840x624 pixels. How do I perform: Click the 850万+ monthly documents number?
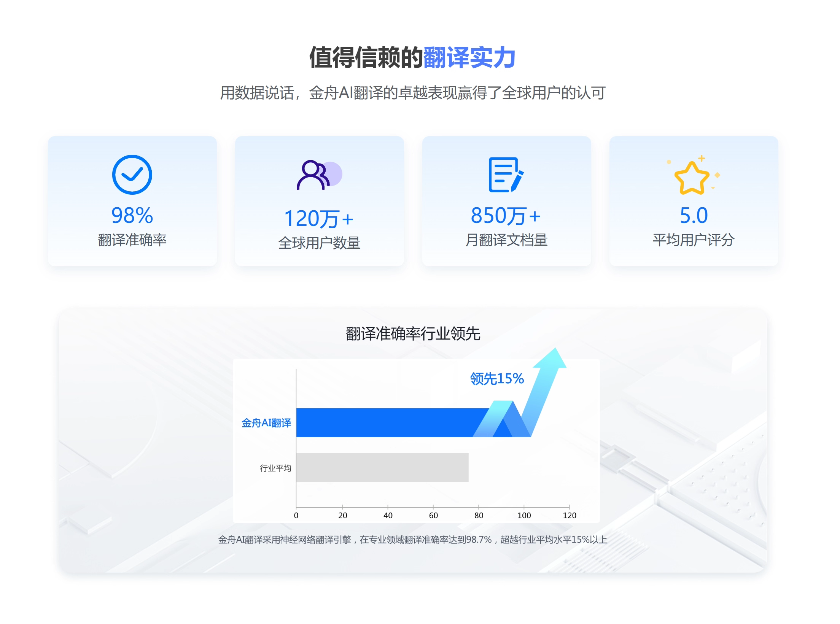click(506, 216)
